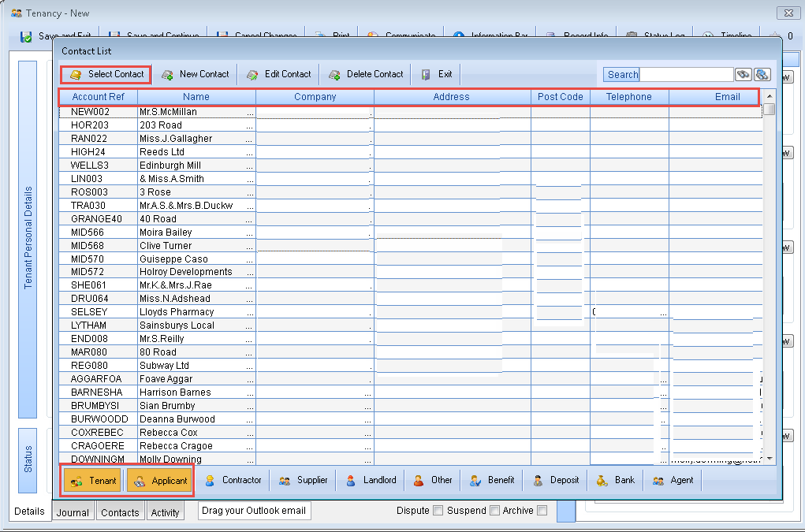Open the ellipsis after Rebecca Cox name

(x=250, y=433)
